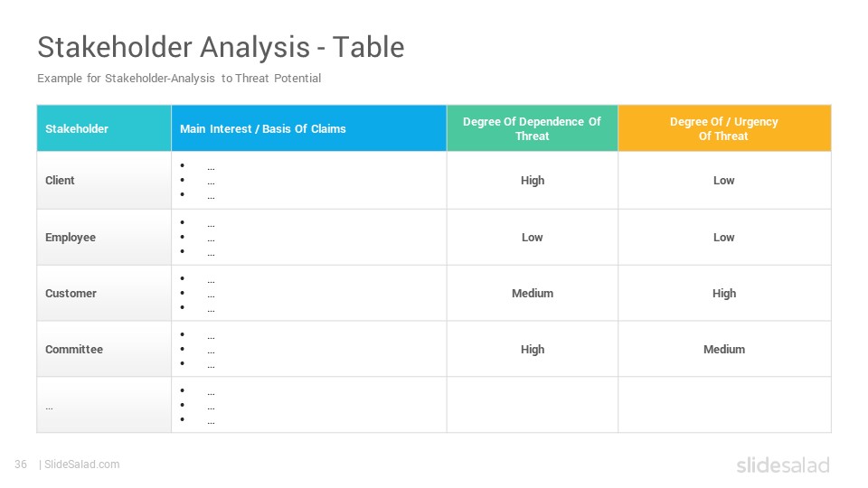868x488 pixels.
Task: Select High urgency value for Customer
Action: click(x=724, y=293)
